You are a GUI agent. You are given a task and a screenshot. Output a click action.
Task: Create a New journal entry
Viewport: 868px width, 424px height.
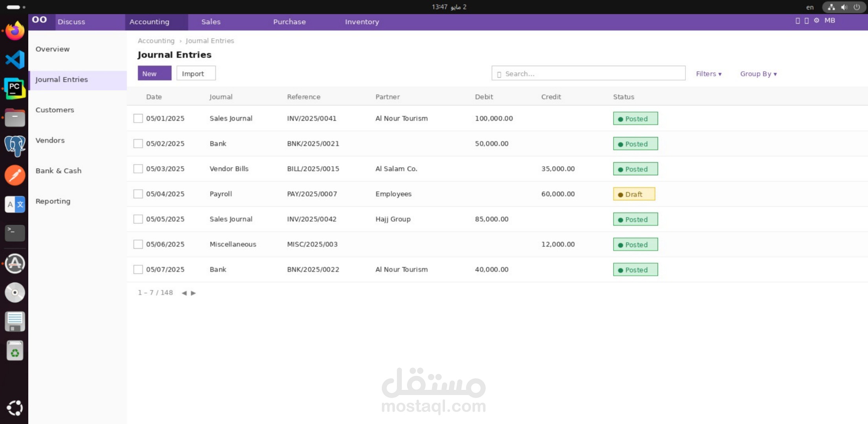tap(154, 73)
